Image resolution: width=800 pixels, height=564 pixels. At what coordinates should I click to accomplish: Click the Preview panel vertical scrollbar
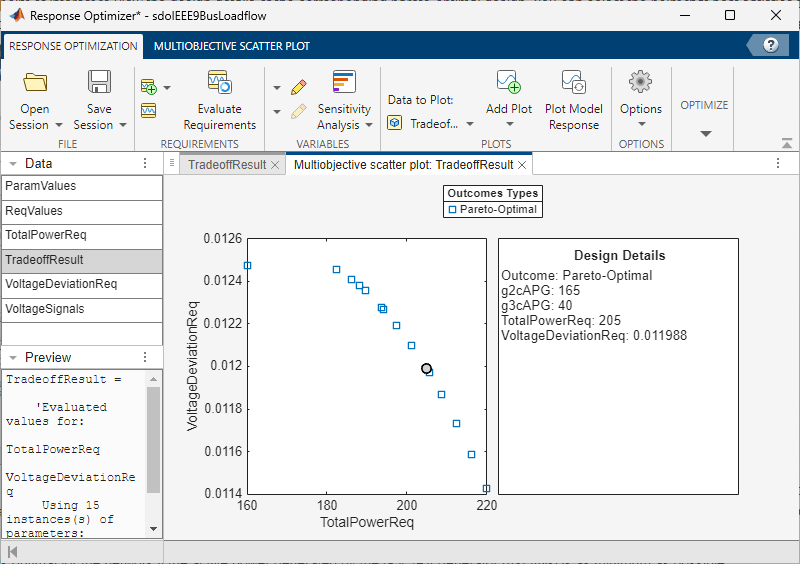(153, 440)
